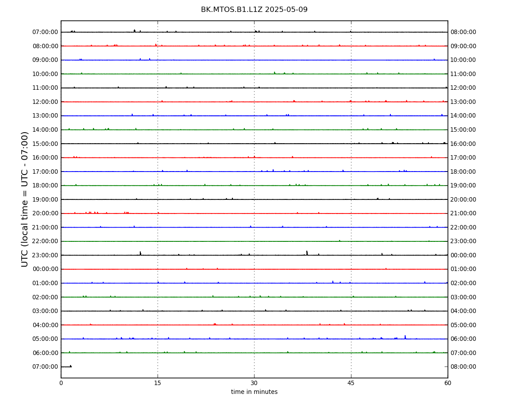Select left-axis UTC label 19:00:00
The image size is (509, 420).
pos(45,199)
